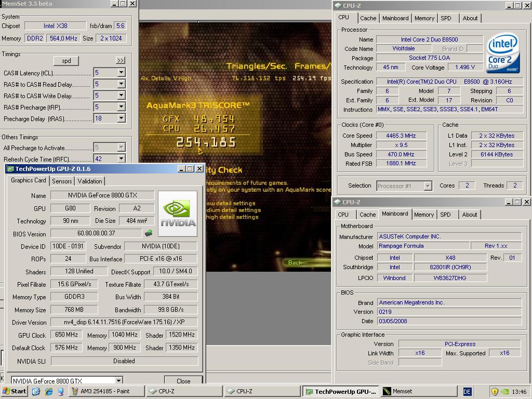The width and height of the screenshot is (532, 399).
Task: Click the third quick launch icon
Action: point(60,391)
